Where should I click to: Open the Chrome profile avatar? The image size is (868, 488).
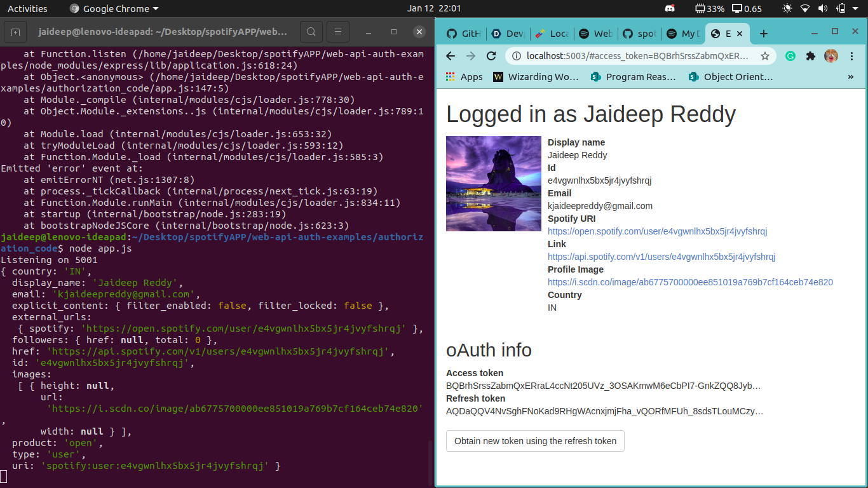pos(831,56)
